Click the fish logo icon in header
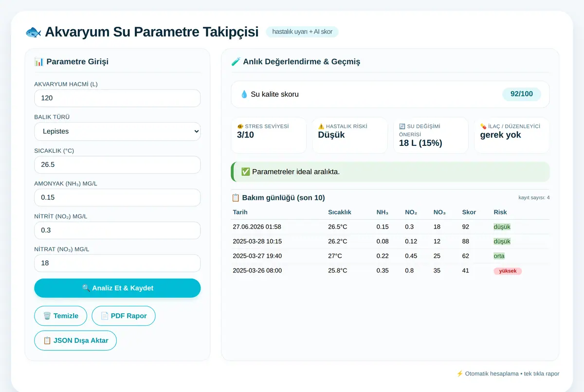Viewport: 584px width, 392px height. coord(33,32)
